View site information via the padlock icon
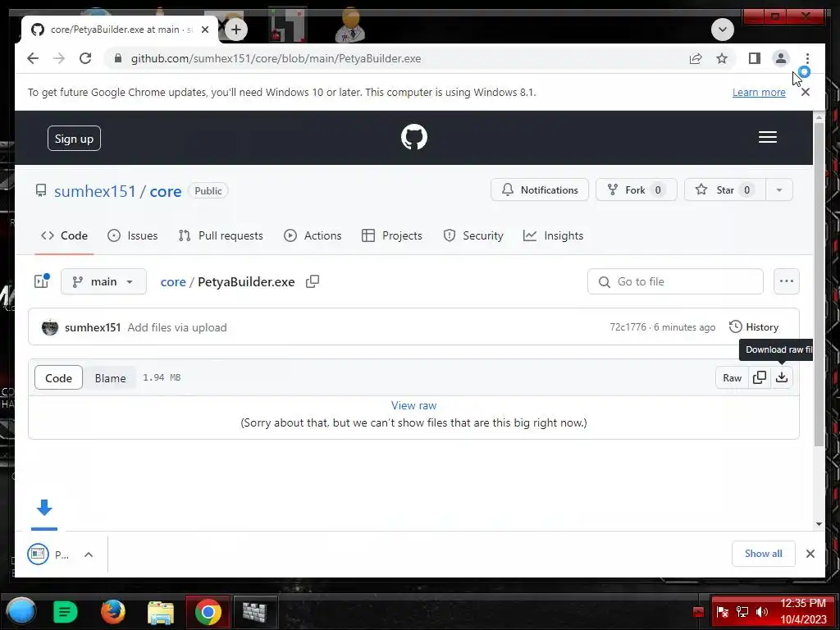 pyautogui.click(x=118, y=58)
